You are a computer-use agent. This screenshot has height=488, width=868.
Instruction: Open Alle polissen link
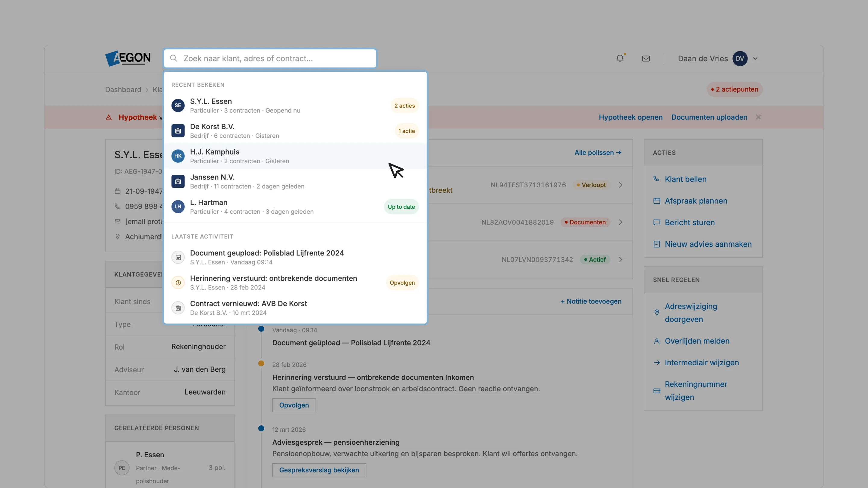(598, 152)
